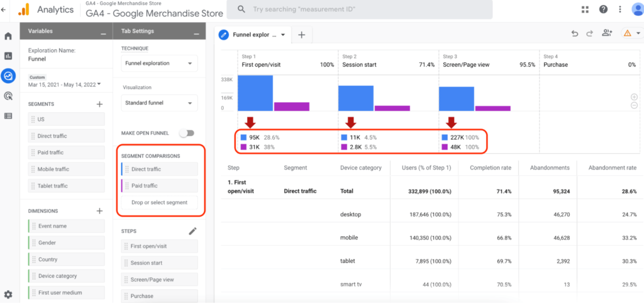The width and height of the screenshot is (644, 303).
Task: Click the Direct traffic segment comparison chip
Action: 159,169
